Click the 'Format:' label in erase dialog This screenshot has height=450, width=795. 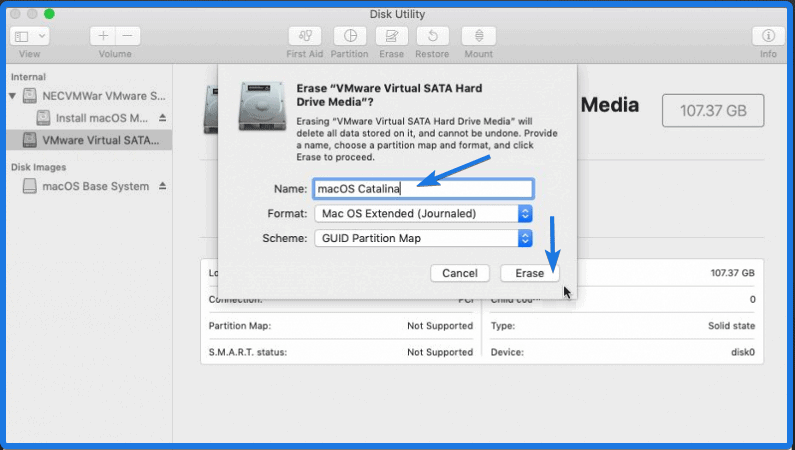pyautogui.click(x=287, y=213)
